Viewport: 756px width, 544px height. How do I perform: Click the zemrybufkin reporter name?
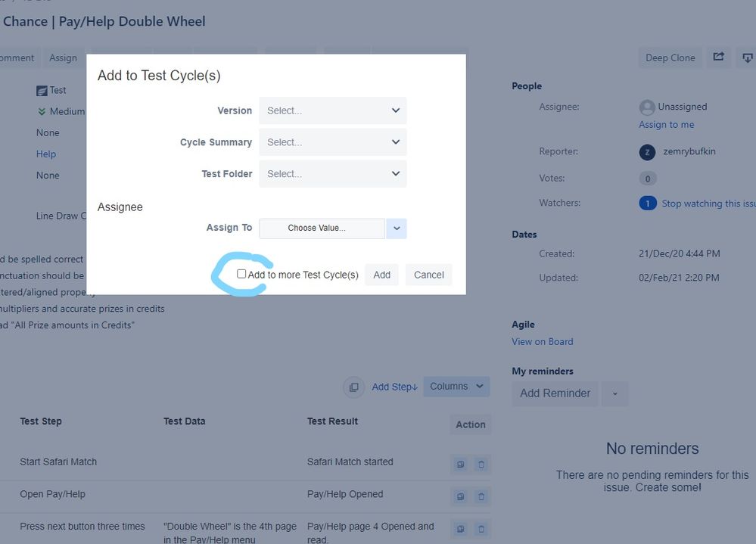point(689,151)
